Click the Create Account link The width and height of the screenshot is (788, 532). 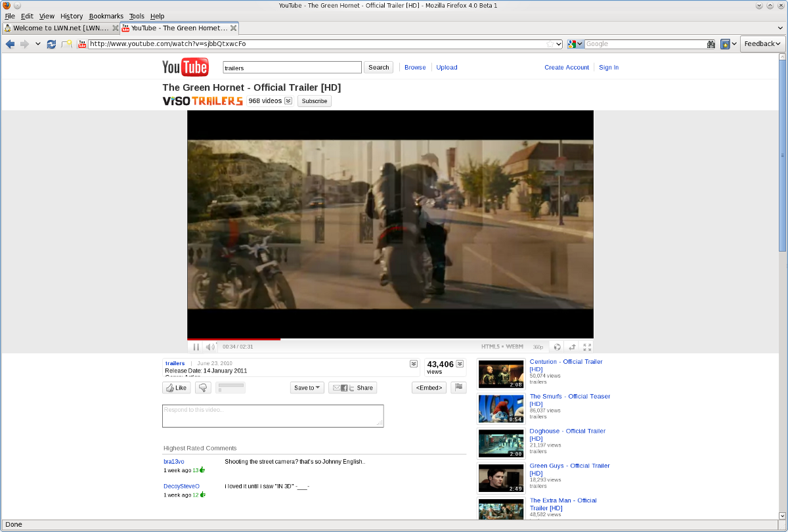point(567,67)
